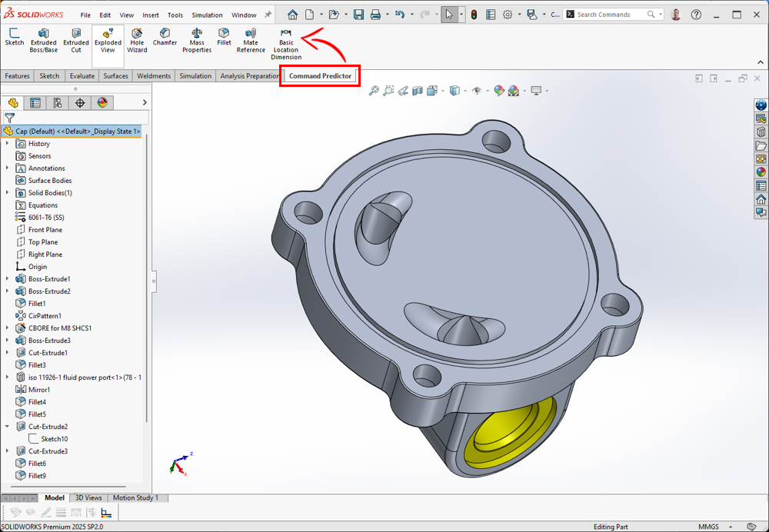This screenshot has height=532, width=769.
Task: Click the Rebuild traffic light icon
Action: click(474, 15)
